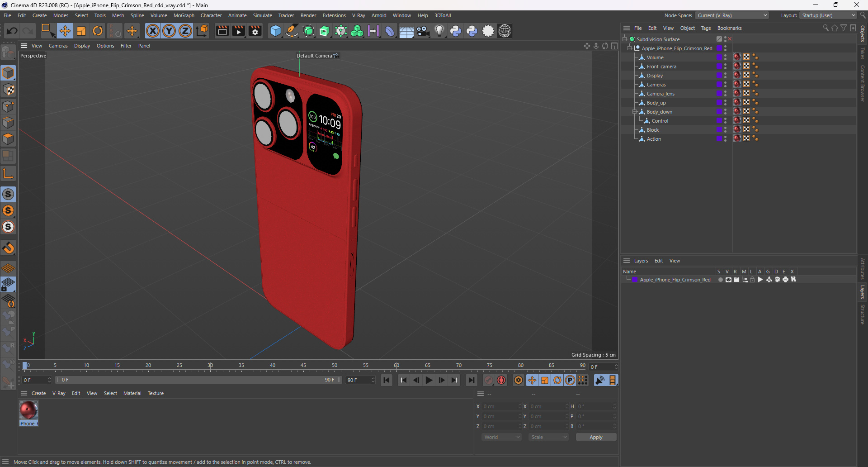The image size is (868, 467).
Task: Click the Floor grid icon in toolbar
Action: 406,31
